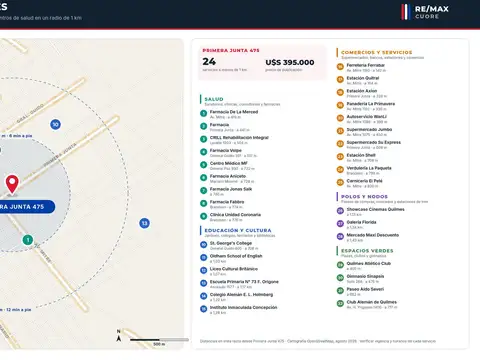480x360 pixels.
Task: Click number badge beside Supermercado Su Express
Action: [340, 144]
